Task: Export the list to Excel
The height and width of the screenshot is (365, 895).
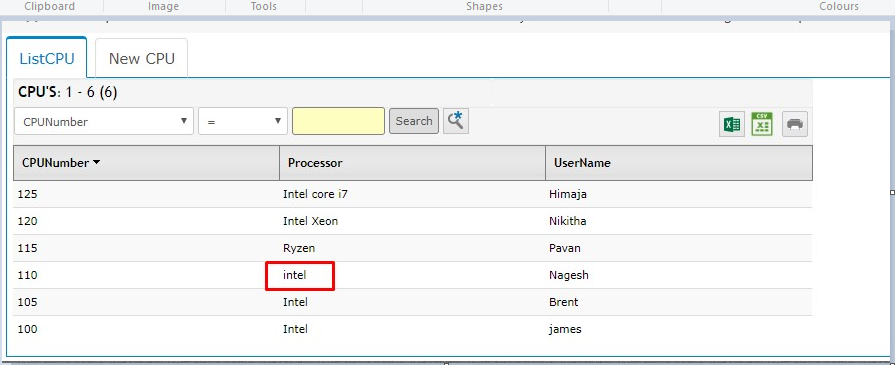Action: (732, 124)
